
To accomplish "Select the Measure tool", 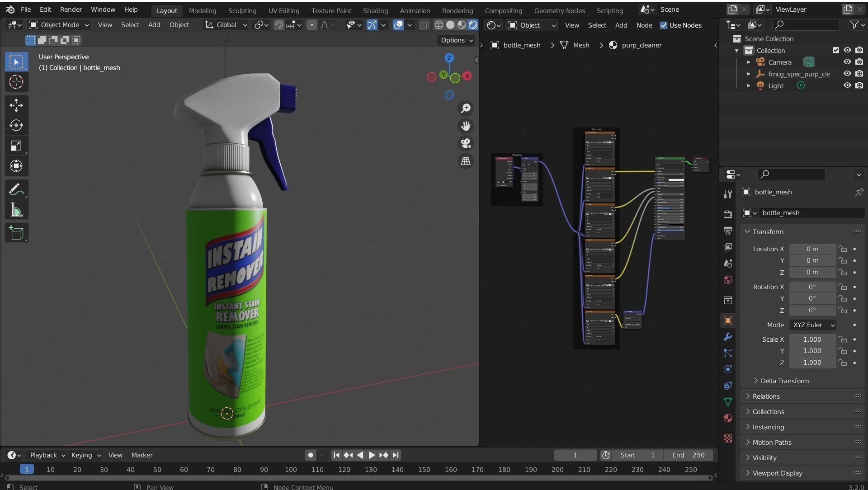I will click(16, 210).
